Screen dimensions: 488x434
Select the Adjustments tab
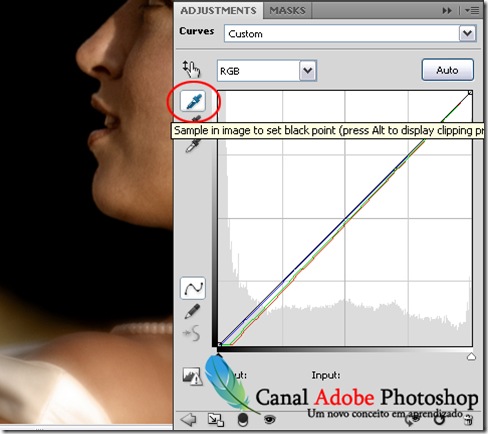coord(218,11)
